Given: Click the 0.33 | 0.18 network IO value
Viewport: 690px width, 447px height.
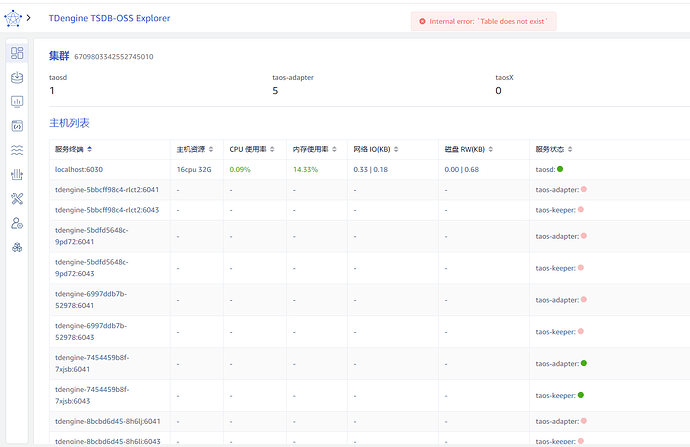Looking at the screenshot, I should pyautogui.click(x=371, y=169).
